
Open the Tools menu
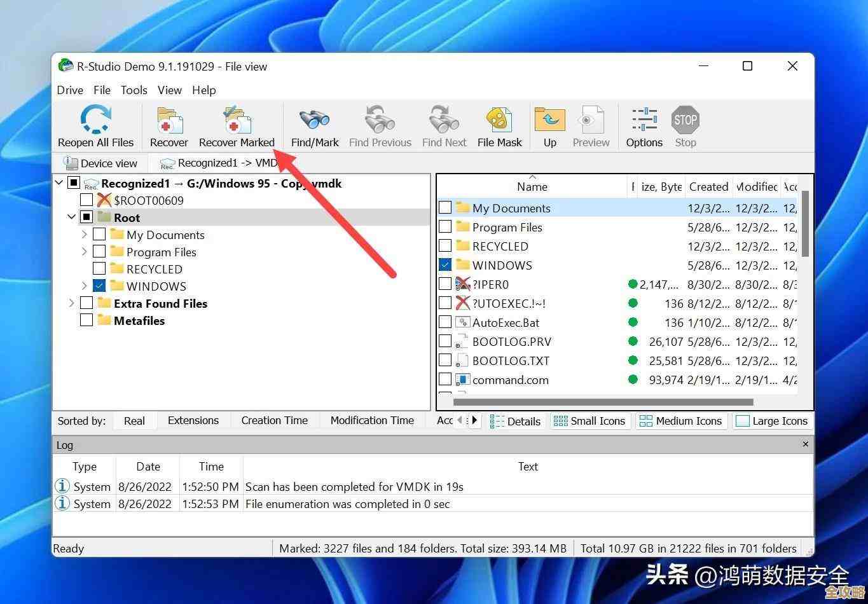[134, 90]
